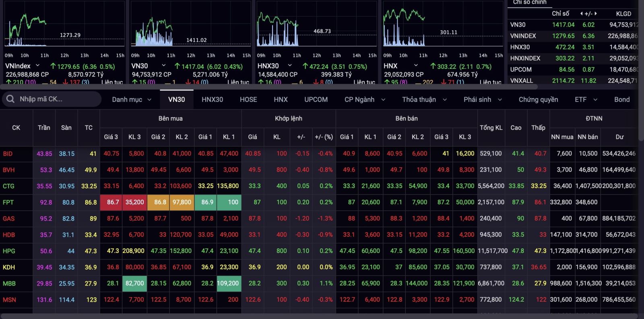Click the Sàn column header
This screenshot has height=319, width=644.
tap(66, 128)
